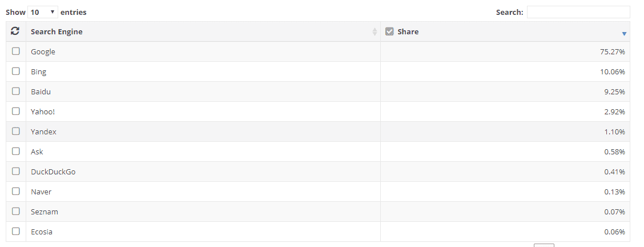Click the refresh icon in table header
The image size is (644, 247).
[15, 31]
